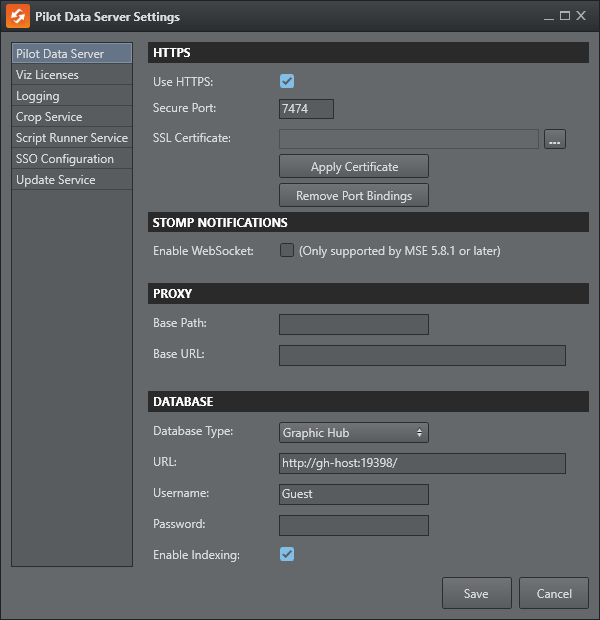Enable the WebSocket checkbox

pos(287,251)
